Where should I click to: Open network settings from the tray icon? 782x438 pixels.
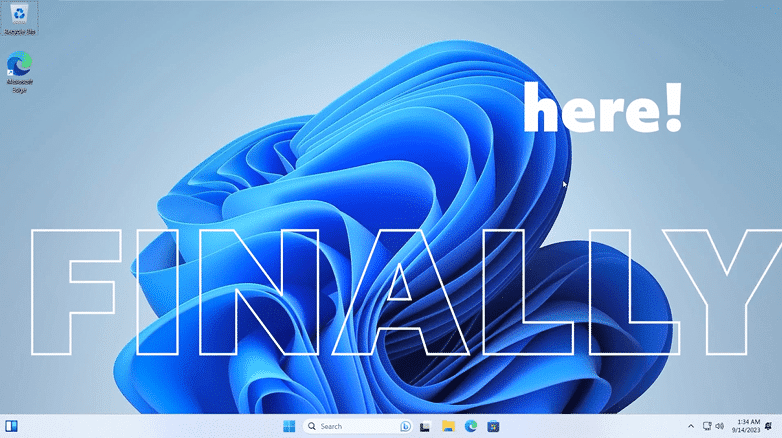[x=707, y=426]
